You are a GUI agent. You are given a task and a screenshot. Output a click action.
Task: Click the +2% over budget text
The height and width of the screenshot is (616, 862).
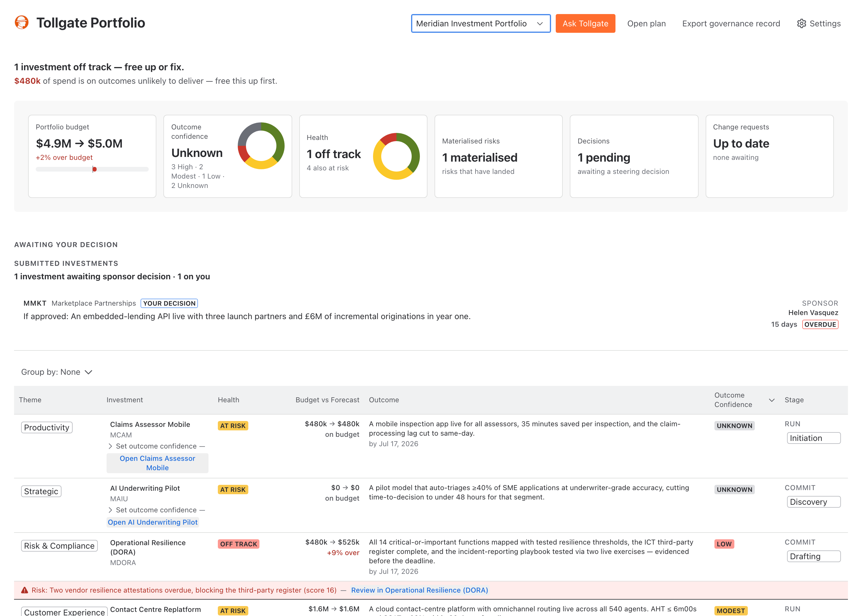coord(64,158)
